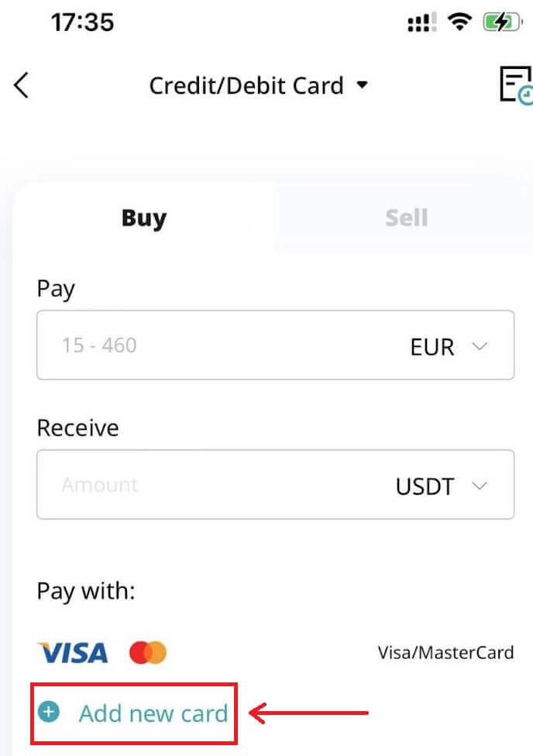Tap the Receive field label
Screen dimensions: 533x756
click(77, 428)
